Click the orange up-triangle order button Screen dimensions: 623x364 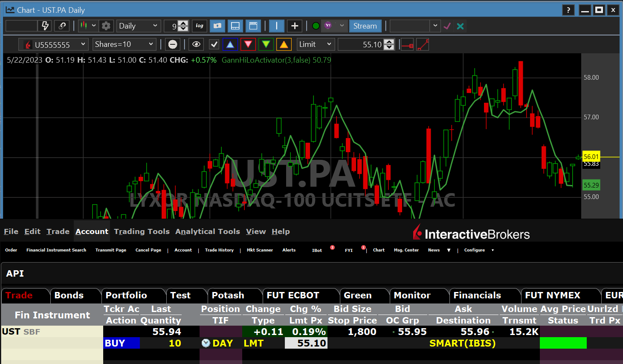tap(284, 44)
